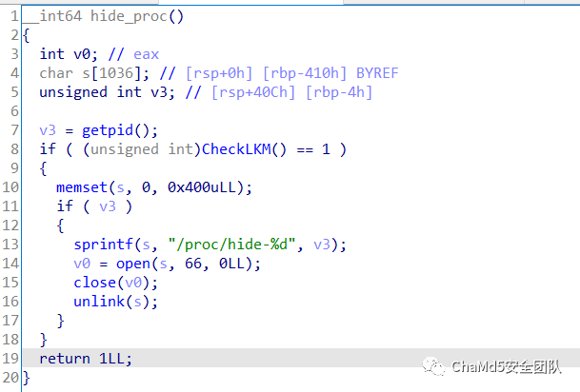Click the [rbp-4h] comment on line 5
580x392 pixels.
339,92
